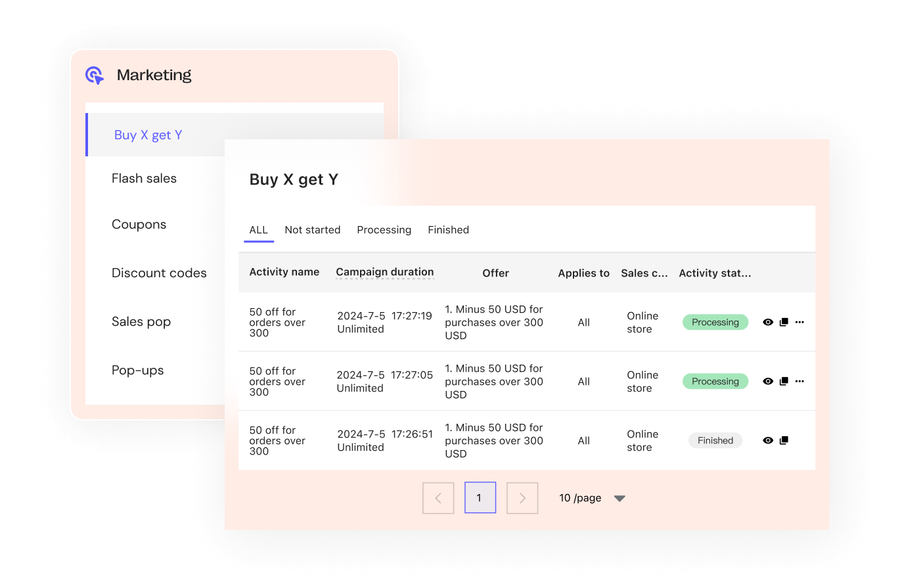Click the Marketing cursor logo icon

click(95, 76)
